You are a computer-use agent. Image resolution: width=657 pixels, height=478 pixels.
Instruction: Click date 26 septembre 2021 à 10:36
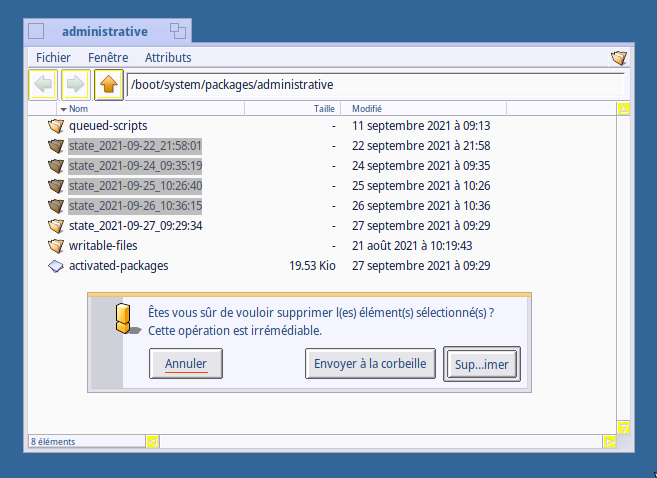421,206
